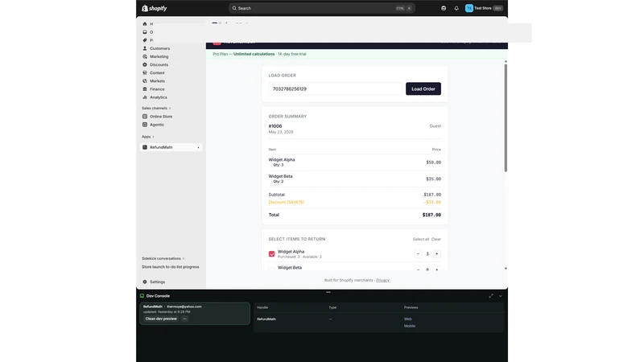Click order number #1006
Viewport: 644px width, 362px height.
[275, 126]
